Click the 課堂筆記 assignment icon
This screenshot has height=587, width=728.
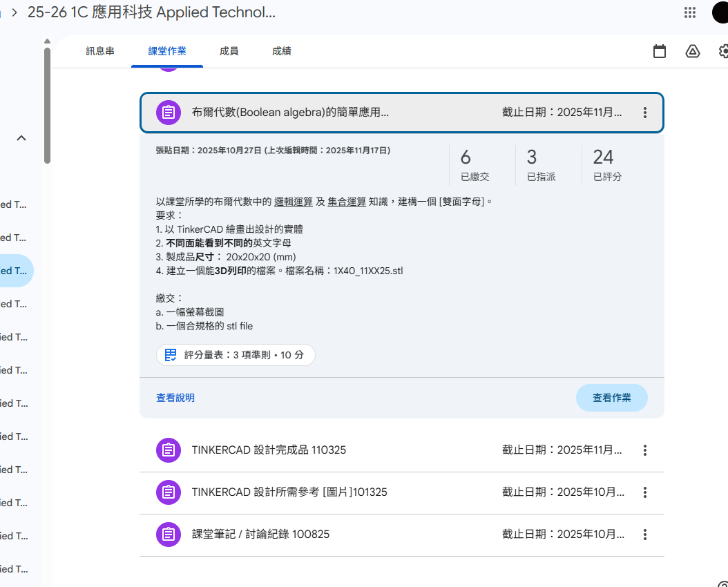168,535
